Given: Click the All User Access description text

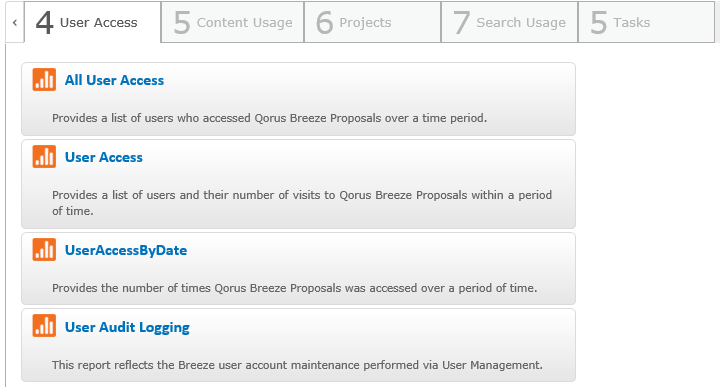Looking at the screenshot, I should pos(270,118).
